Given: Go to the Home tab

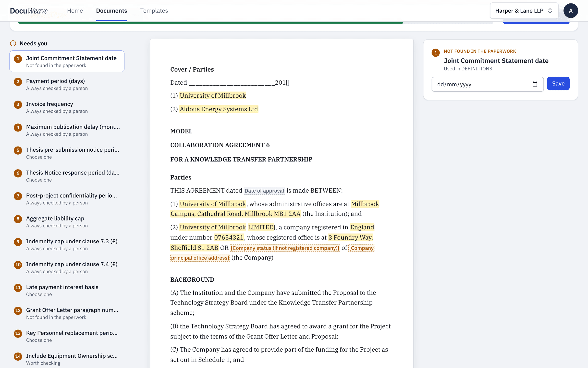Looking at the screenshot, I should click(75, 11).
